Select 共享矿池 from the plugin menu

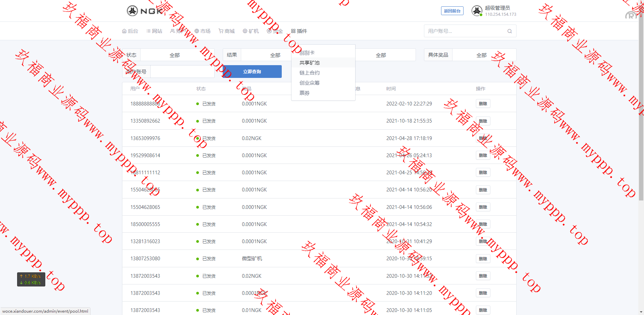pos(309,63)
